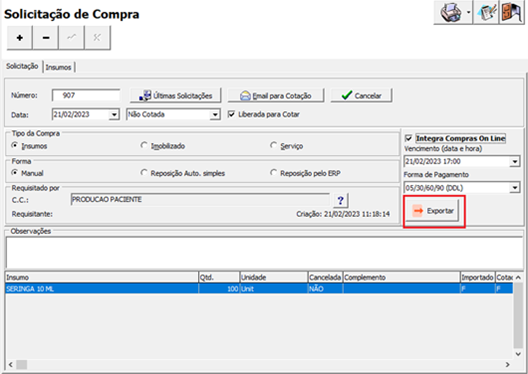Exit via the door icon
The image size is (528, 374).
[x=511, y=12]
